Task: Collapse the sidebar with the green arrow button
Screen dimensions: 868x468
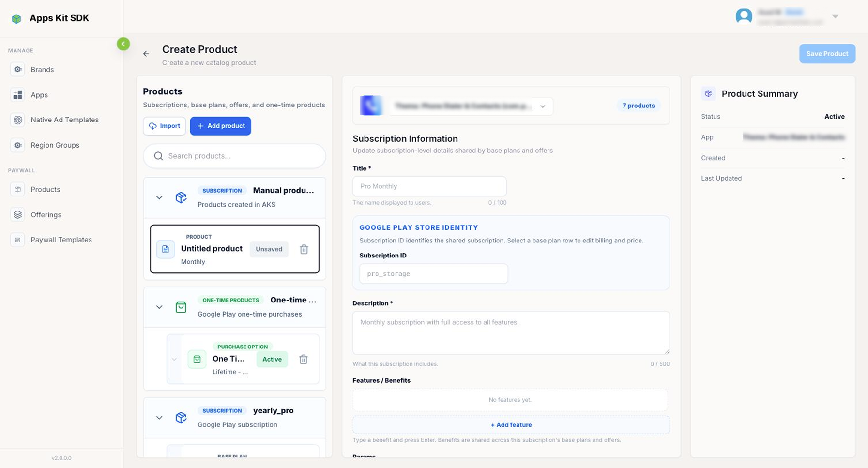Action: 123,44
